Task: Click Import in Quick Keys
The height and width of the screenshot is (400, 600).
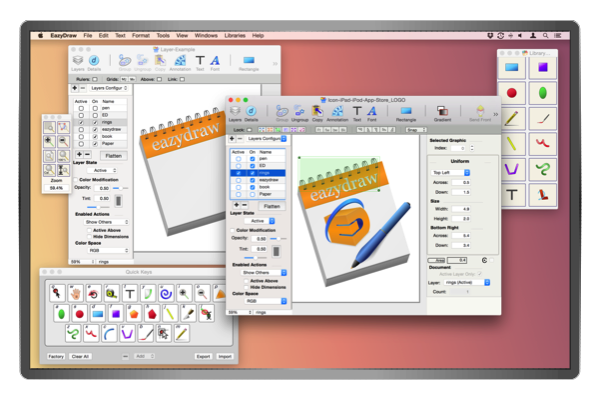Action: point(225,356)
